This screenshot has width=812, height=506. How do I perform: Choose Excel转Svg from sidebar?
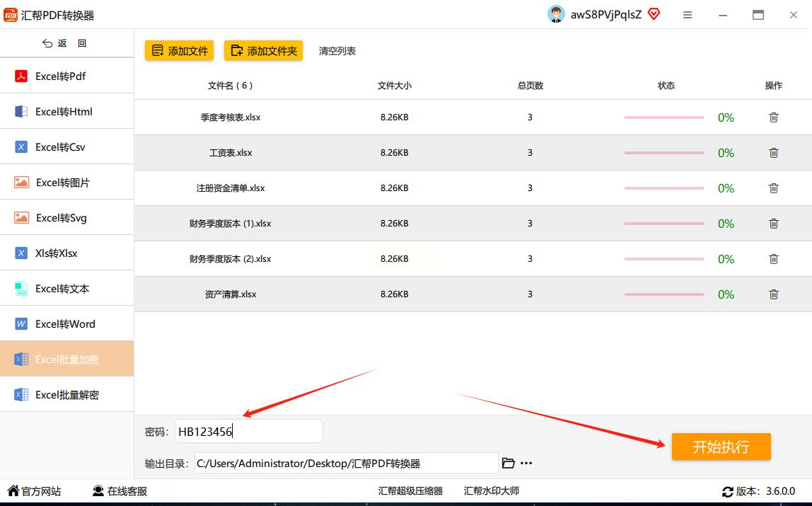(x=66, y=217)
